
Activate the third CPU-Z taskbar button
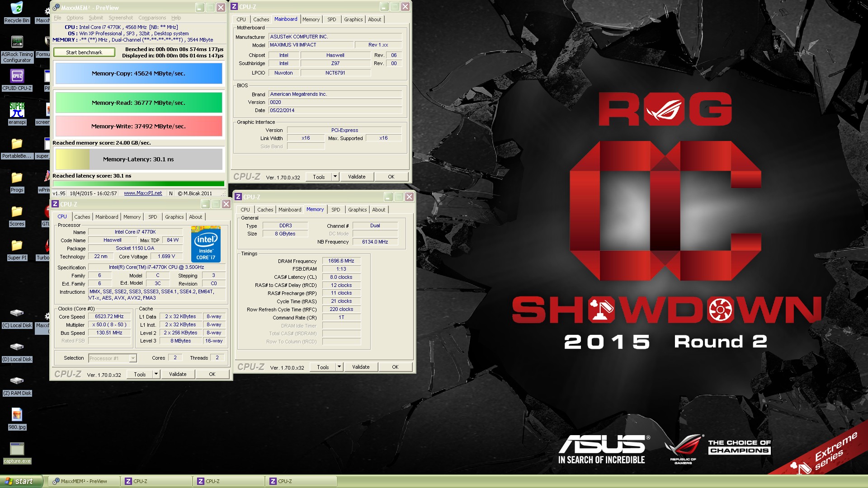point(301,481)
